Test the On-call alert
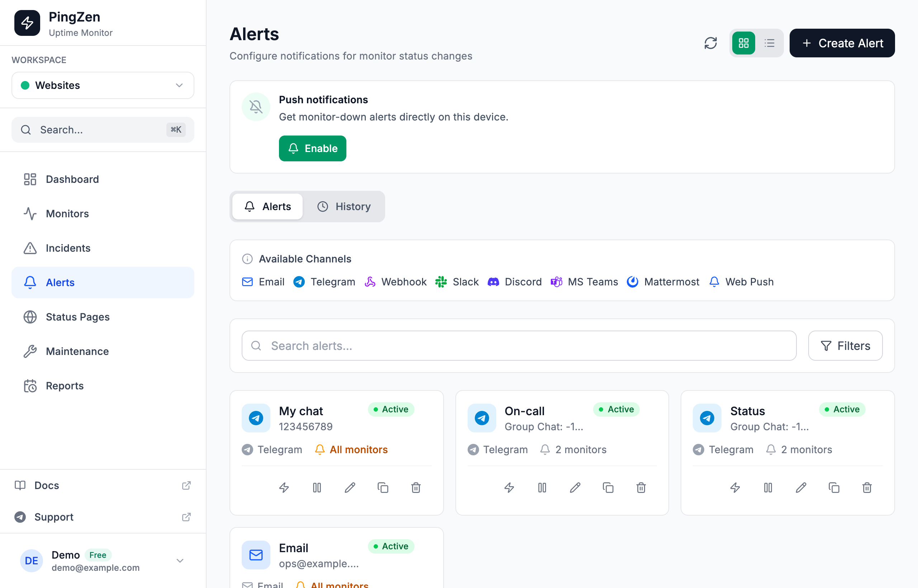 [509, 487]
